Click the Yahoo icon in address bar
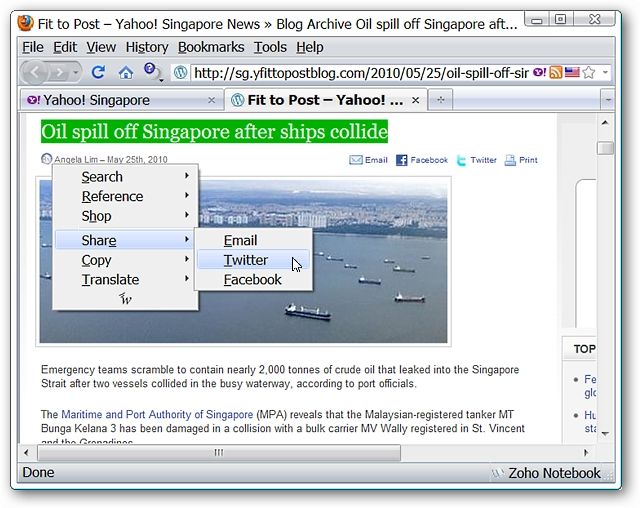Viewport: 640px width, 508px height. tap(539, 73)
